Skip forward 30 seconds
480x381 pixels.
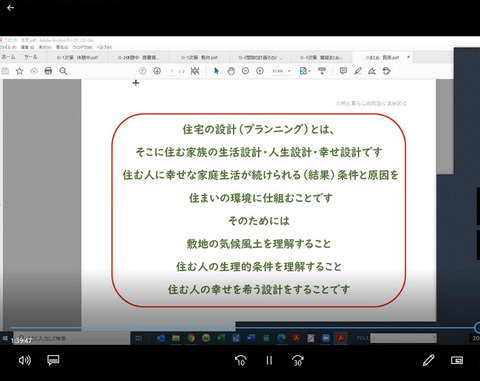[298, 360]
